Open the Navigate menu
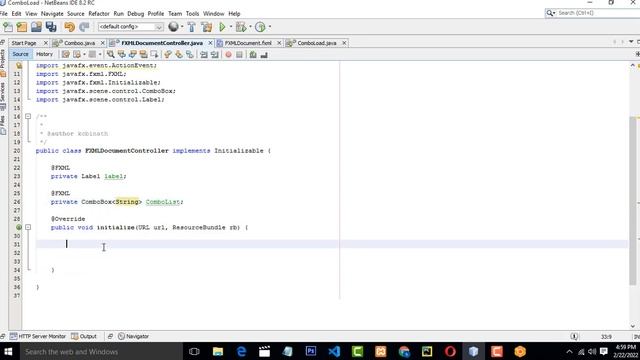Screen dimensions: 640x360 click(x=52, y=13)
